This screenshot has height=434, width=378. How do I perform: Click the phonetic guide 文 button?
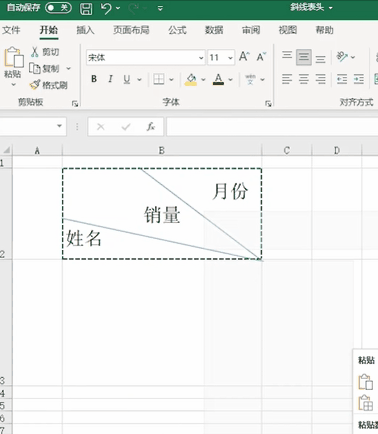click(250, 79)
